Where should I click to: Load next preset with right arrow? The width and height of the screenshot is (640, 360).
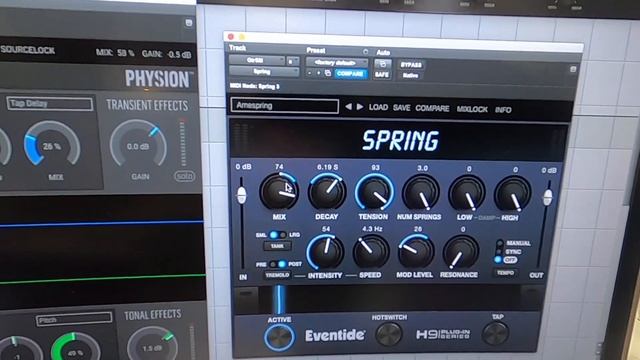pos(360,107)
